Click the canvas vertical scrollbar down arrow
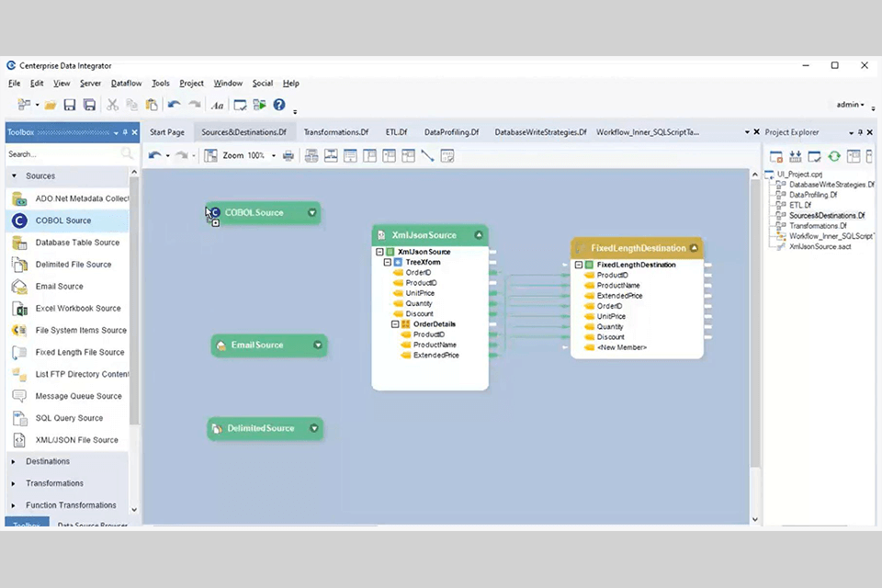 point(755,519)
